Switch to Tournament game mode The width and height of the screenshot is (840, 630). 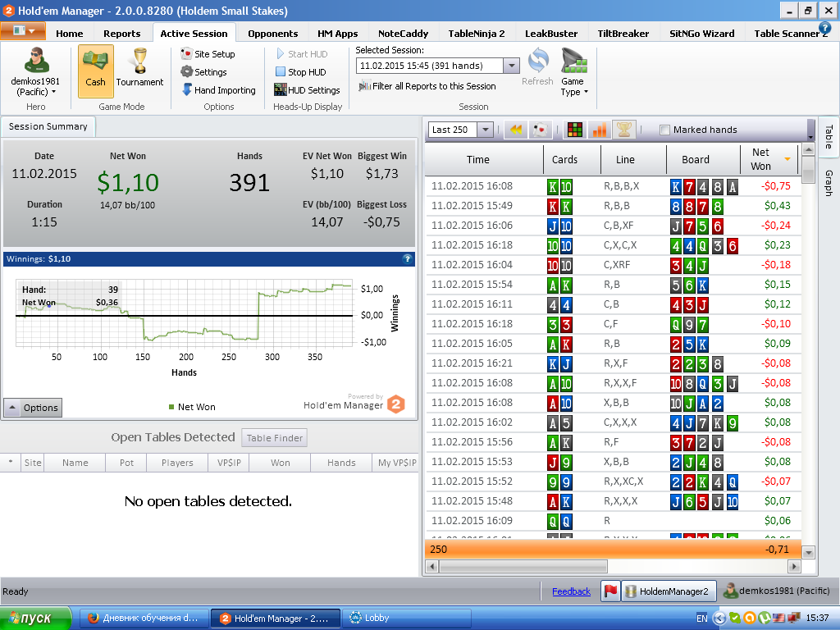(x=139, y=68)
